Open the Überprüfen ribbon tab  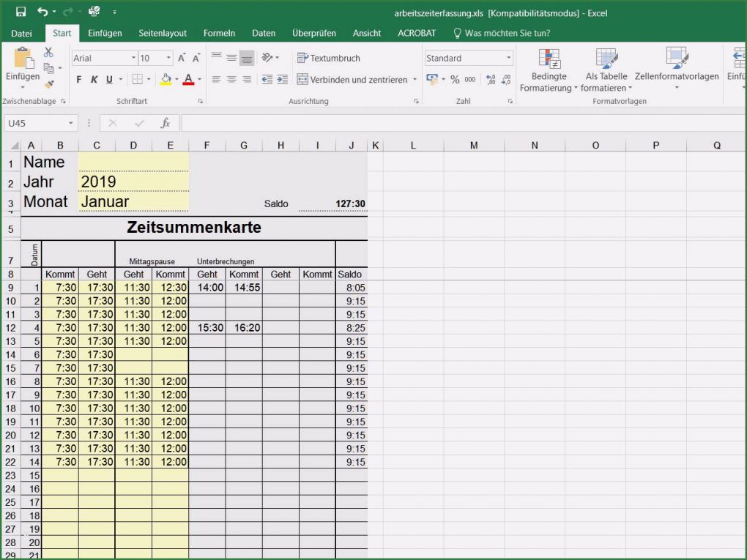314,33
